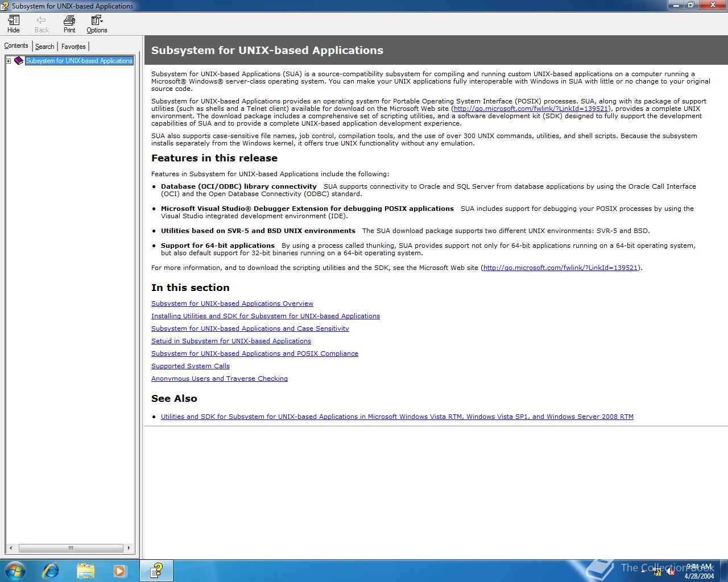This screenshot has height=582, width=728.
Task: Switch to the Contents tab
Action: (x=16, y=45)
